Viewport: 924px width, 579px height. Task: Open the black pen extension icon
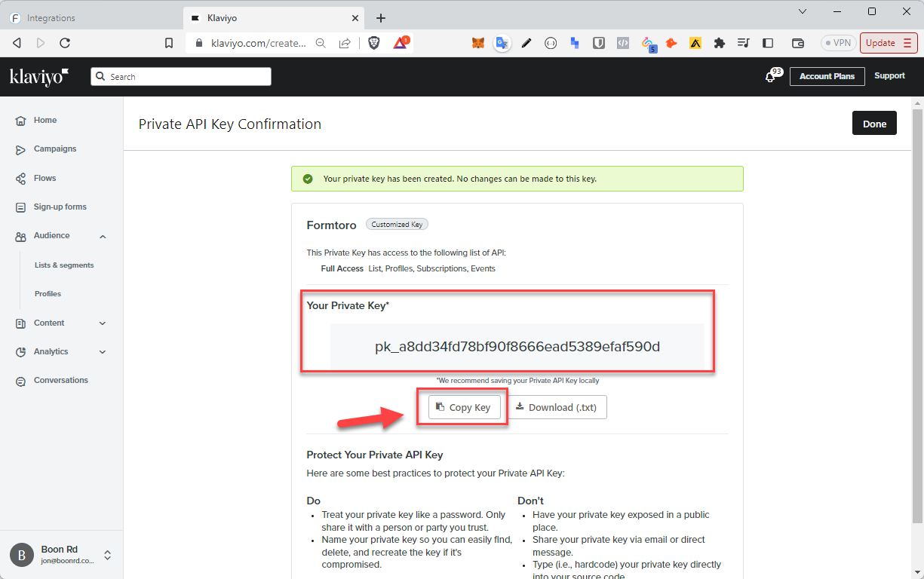tap(526, 43)
